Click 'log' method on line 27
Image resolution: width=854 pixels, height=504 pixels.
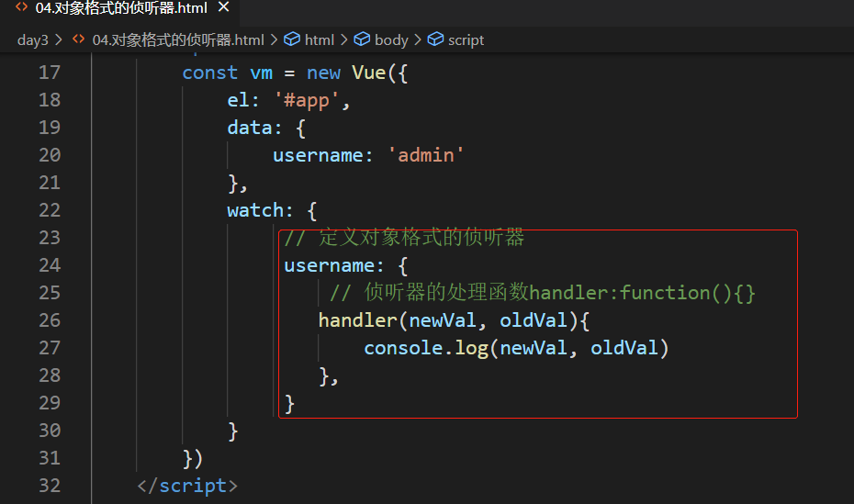point(472,348)
